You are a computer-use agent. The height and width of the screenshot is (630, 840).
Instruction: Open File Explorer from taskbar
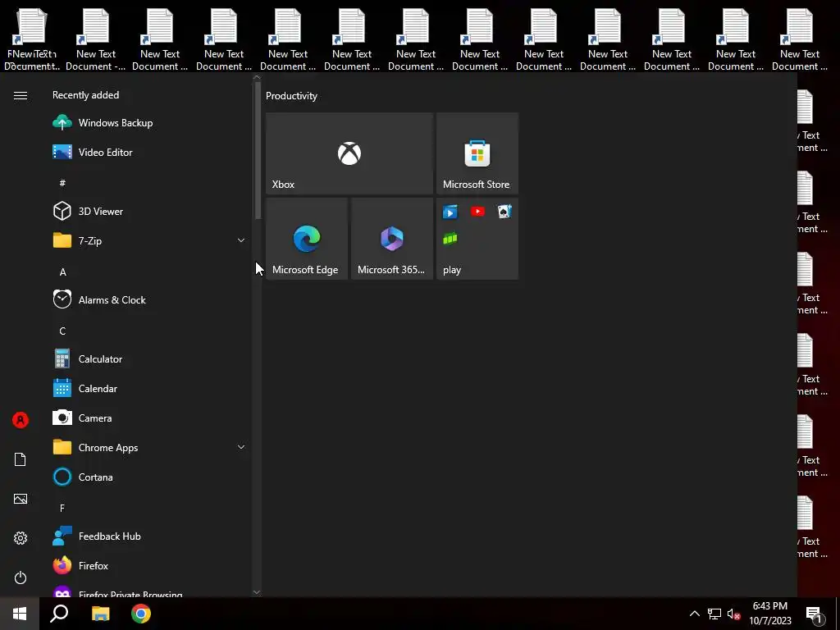tap(100, 614)
